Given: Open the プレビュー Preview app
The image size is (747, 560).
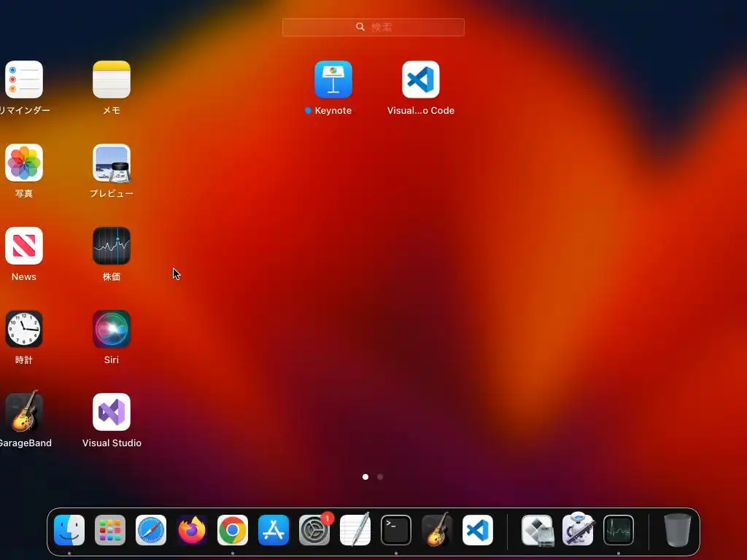Looking at the screenshot, I should click(112, 163).
